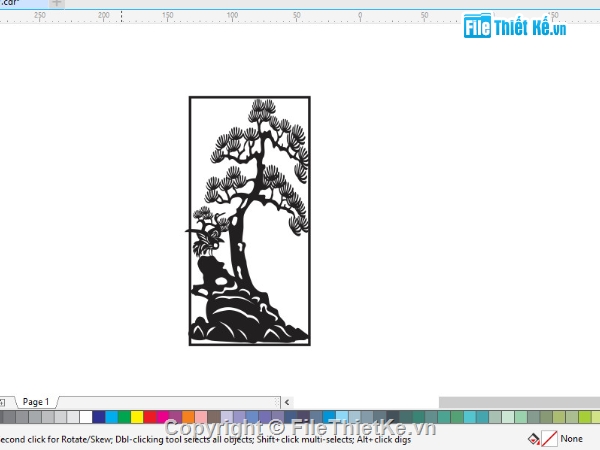600x450 pixels.
Task: Select the magenta swatch
Action: [162, 417]
